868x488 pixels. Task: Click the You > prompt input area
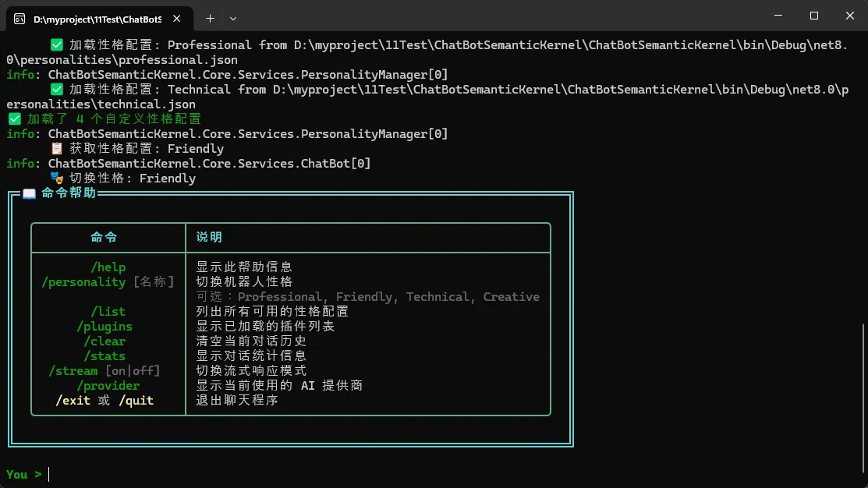coord(234,475)
